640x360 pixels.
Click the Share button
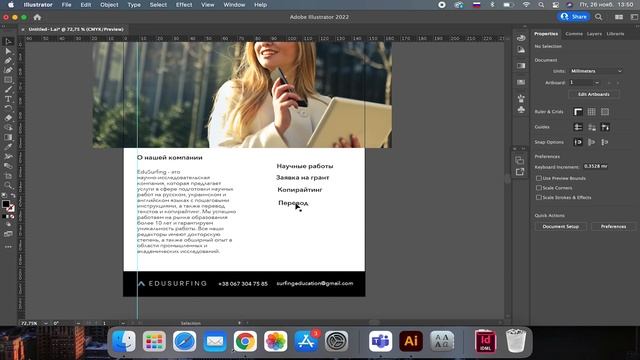point(573,17)
